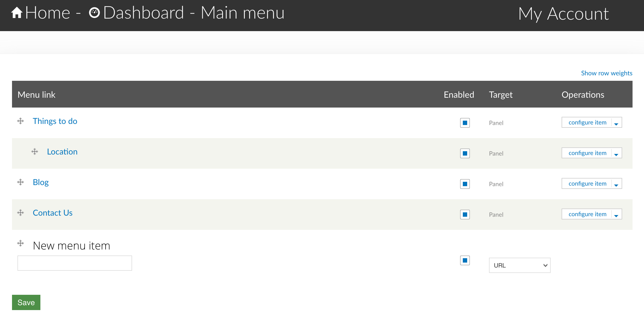The image size is (644, 333).
Task: Open the URL target dropdown
Action: [520, 265]
